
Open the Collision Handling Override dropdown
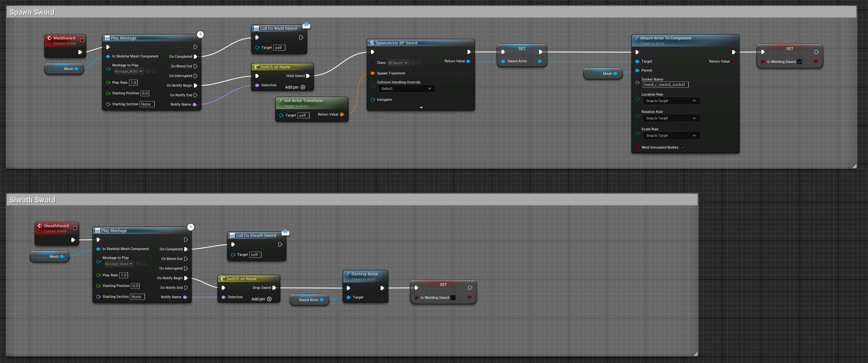(x=406, y=89)
